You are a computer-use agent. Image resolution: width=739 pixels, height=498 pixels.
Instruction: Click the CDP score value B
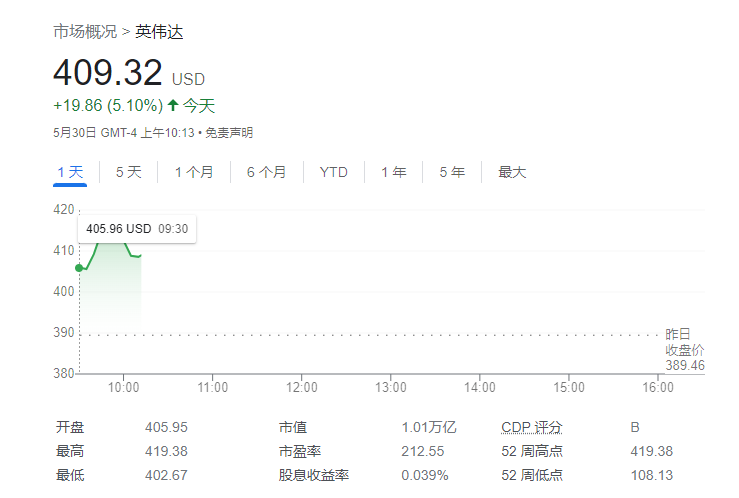[x=635, y=427]
